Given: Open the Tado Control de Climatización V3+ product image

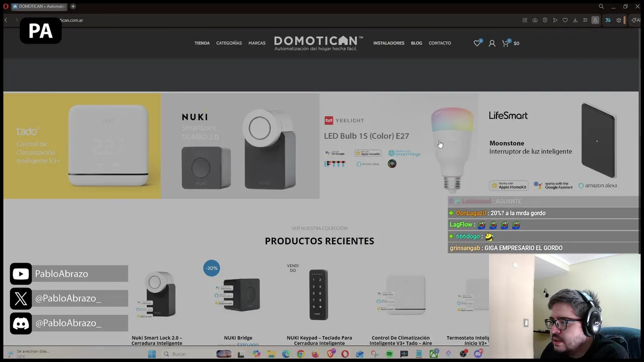Looking at the screenshot, I should pos(401,294).
